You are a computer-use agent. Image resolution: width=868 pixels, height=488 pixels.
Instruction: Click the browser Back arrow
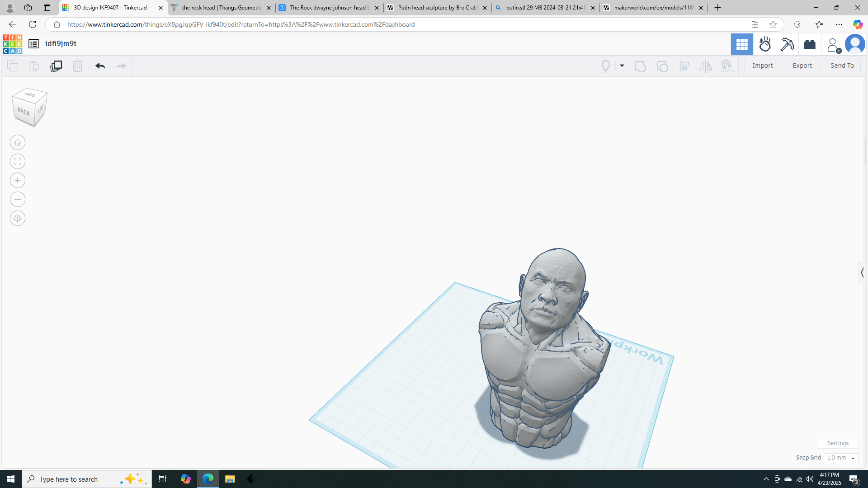point(13,24)
